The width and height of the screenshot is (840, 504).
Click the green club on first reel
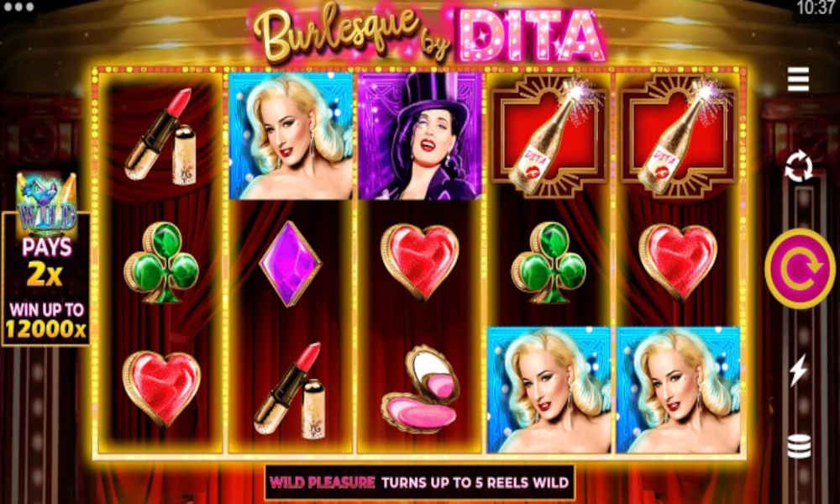pyautogui.click(x=161, y=262)
